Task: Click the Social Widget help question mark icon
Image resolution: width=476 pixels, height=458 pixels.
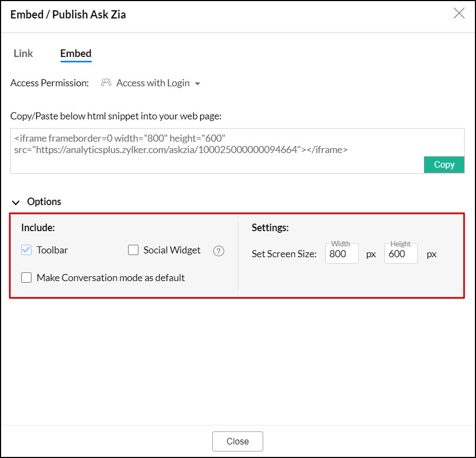Action: click(x=219, y=251)
